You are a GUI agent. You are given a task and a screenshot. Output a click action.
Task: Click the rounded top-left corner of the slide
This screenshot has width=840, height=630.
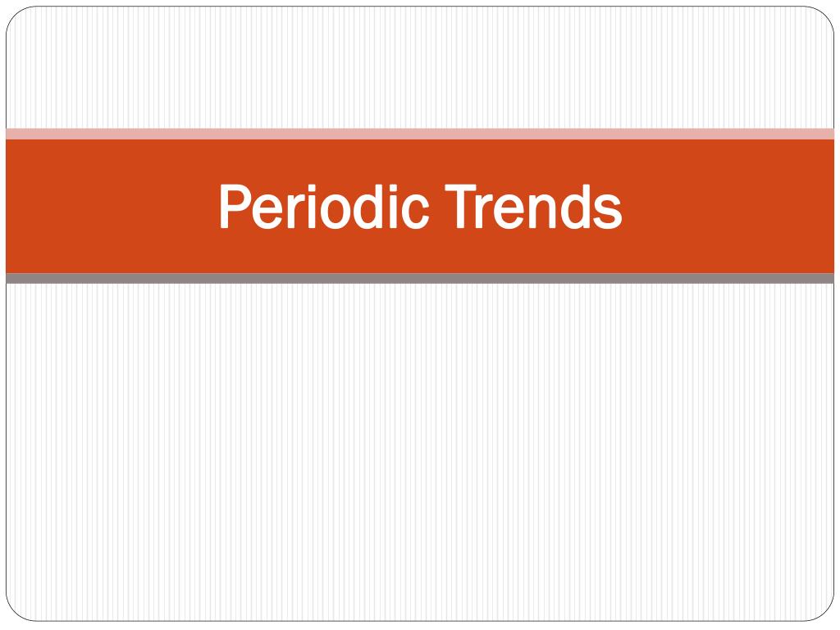tap(15, 15)
